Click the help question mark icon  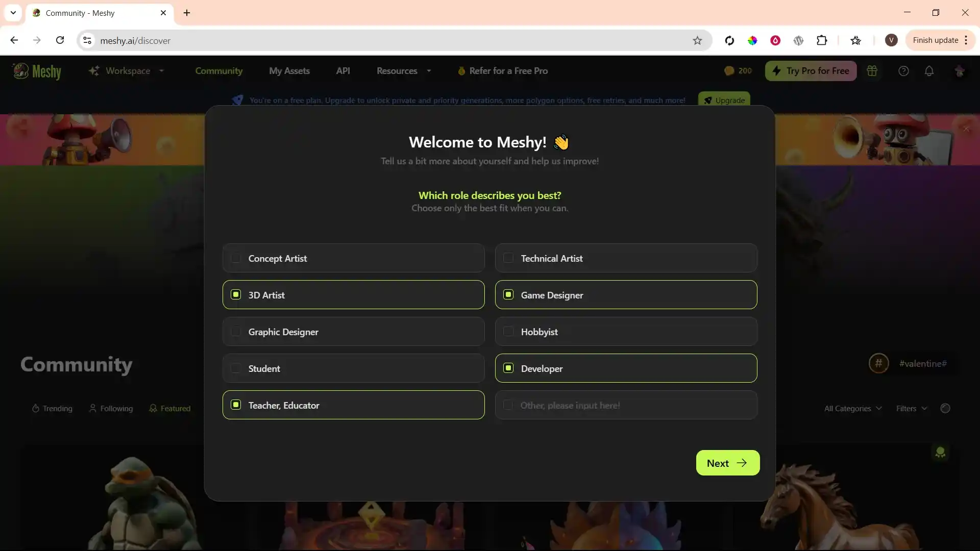(x=903, y=70)
